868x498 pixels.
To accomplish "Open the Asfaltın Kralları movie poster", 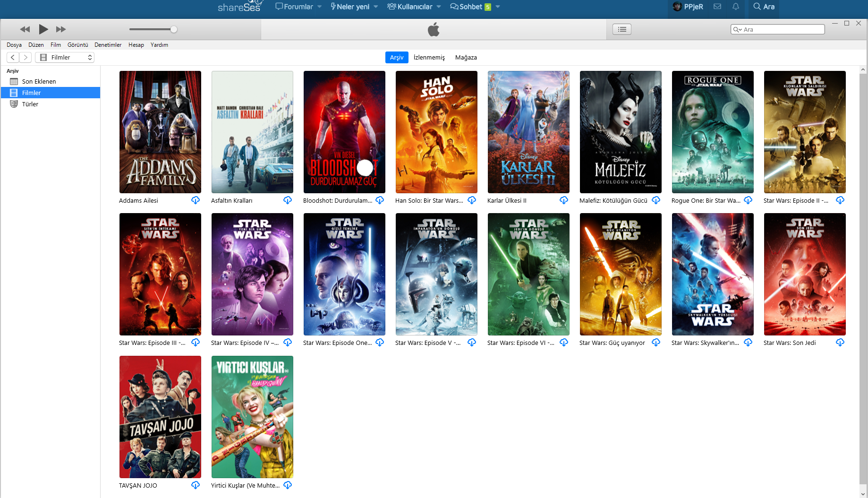I will (x=252, y=132).
